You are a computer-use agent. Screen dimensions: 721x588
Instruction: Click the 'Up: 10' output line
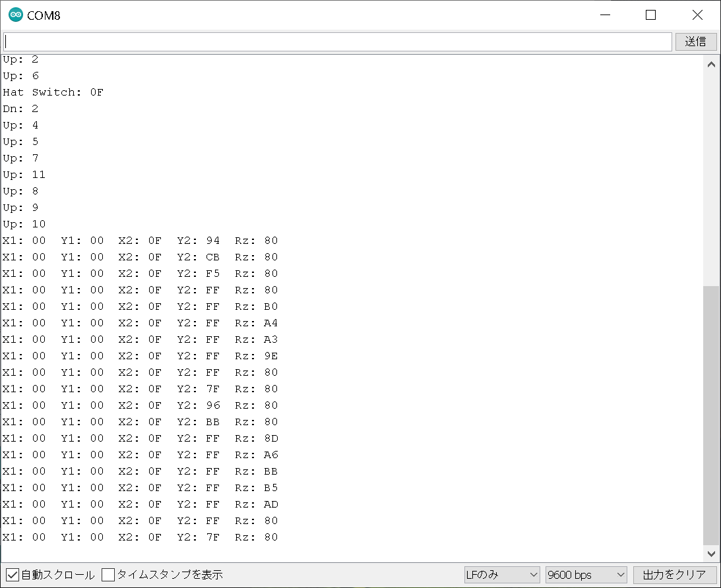[24, 224]
